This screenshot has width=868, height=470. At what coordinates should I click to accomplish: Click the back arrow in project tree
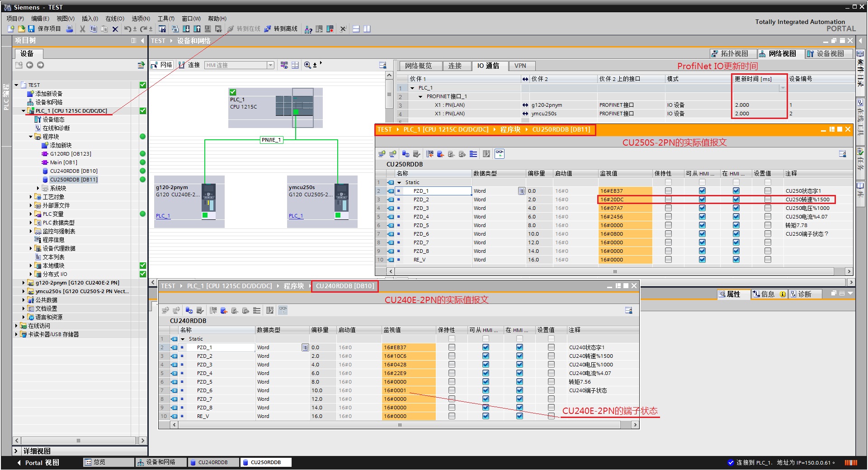coord(30,65)
